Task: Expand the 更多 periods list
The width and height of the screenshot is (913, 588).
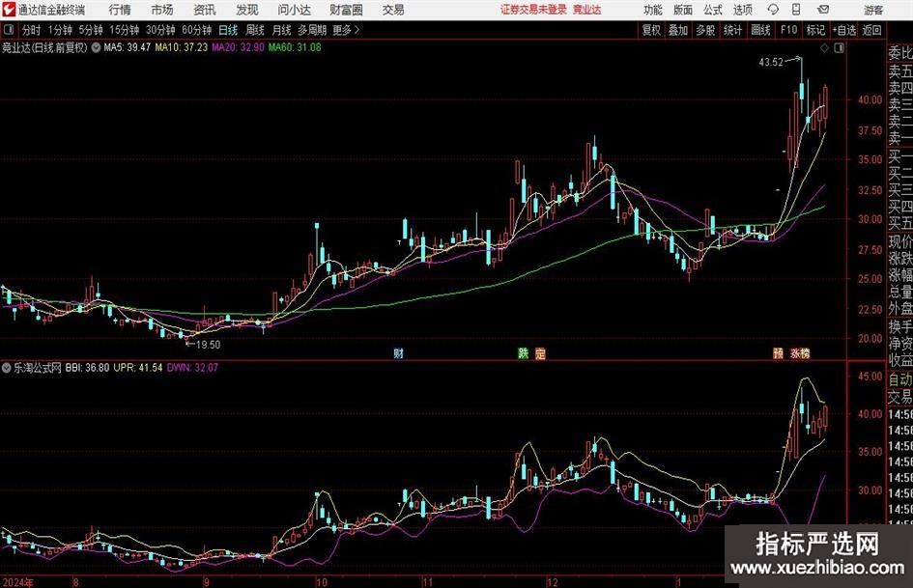Action: point(343,29)
